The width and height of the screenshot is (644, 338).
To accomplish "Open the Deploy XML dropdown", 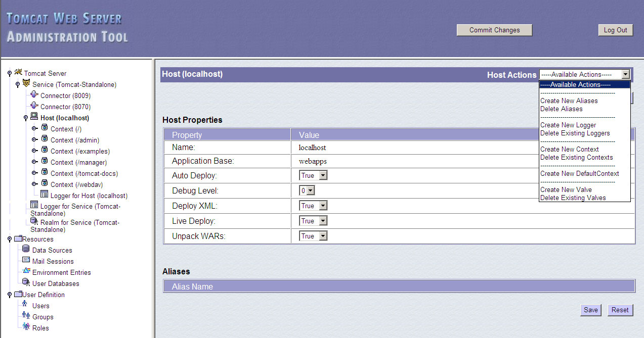I will pyautogui.click(x=314, y=206).
